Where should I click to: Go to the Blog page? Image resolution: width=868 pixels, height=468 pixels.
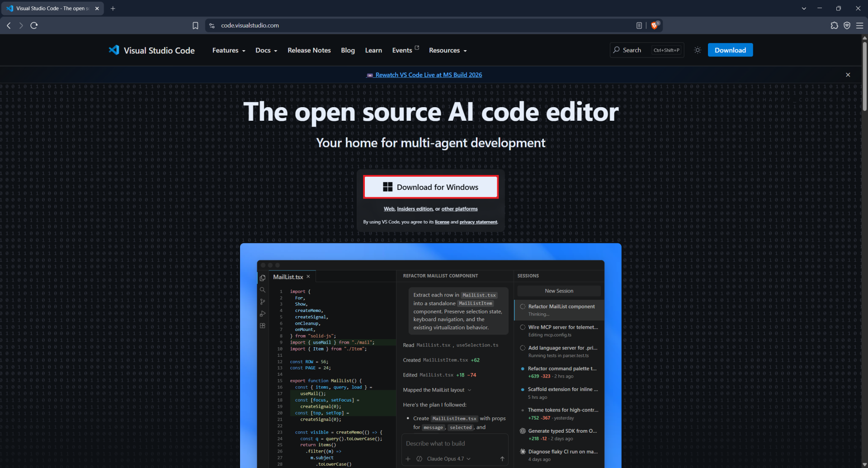(x=348, y=50)
